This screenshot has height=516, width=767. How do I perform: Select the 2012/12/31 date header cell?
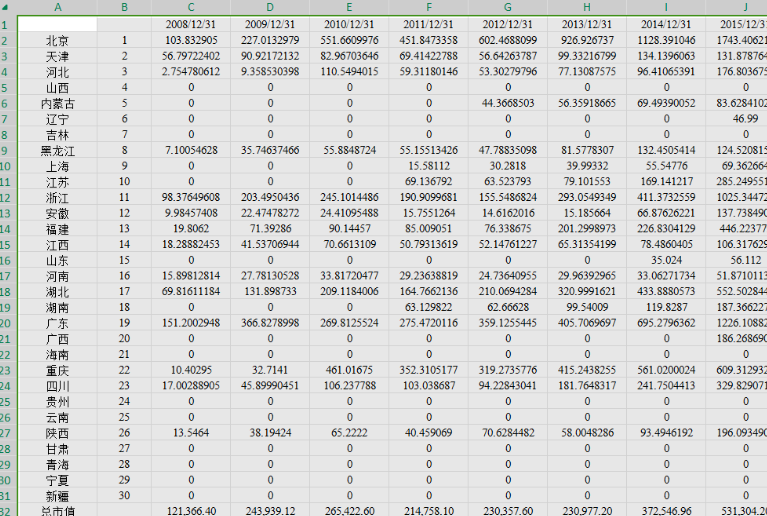pos(508,24)
